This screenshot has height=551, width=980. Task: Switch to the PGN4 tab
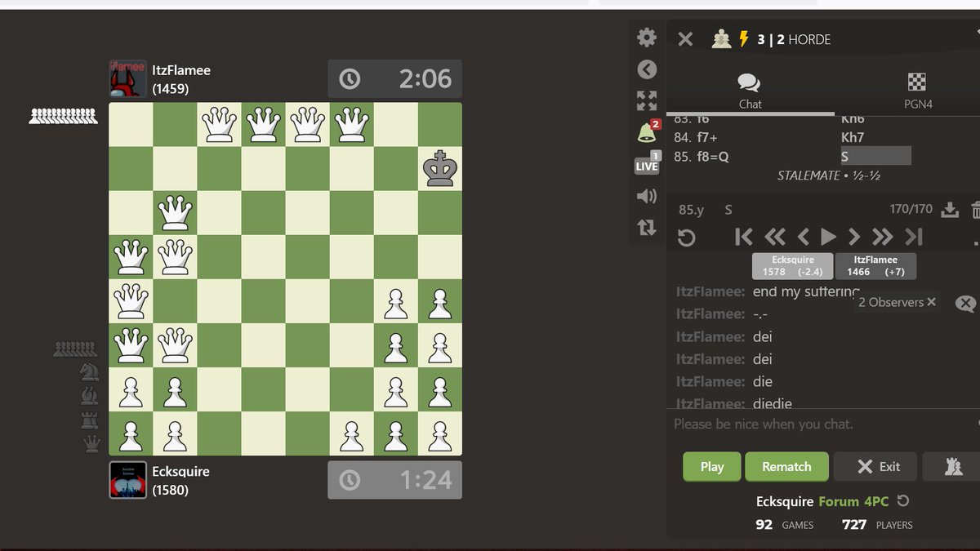tap(918, 91)
